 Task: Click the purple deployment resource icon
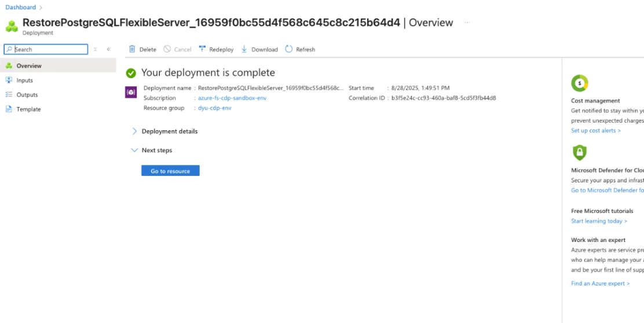tap(131, 93)
